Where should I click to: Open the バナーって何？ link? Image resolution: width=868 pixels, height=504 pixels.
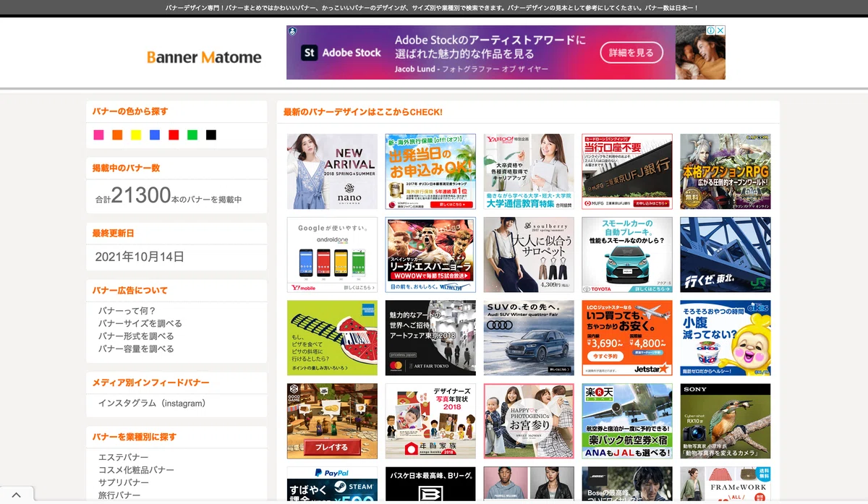coord(127,311)
